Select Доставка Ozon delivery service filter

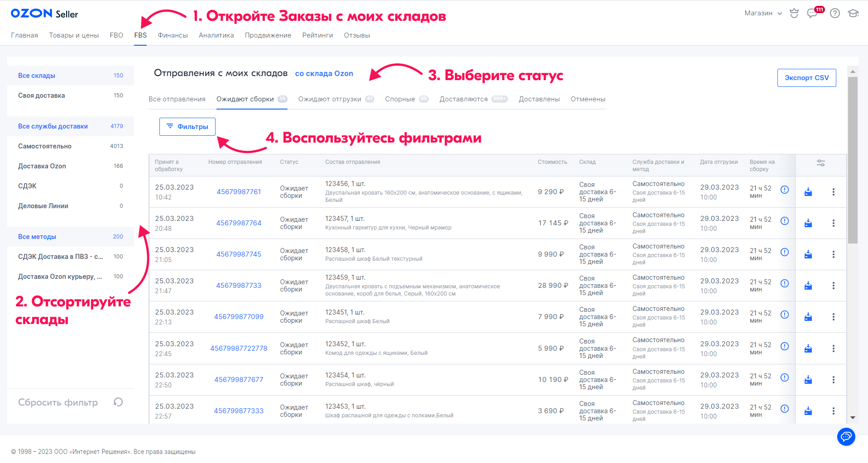pyautogui.click(x=42, y=166)
